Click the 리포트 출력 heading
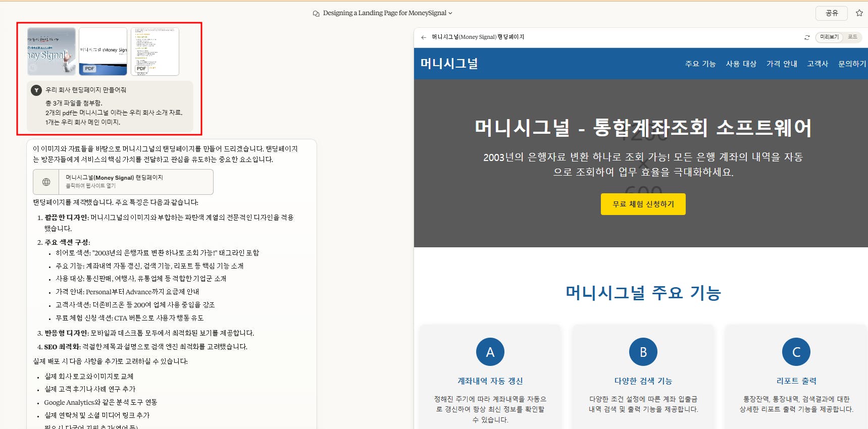868x429 pixels. (796, 381)
